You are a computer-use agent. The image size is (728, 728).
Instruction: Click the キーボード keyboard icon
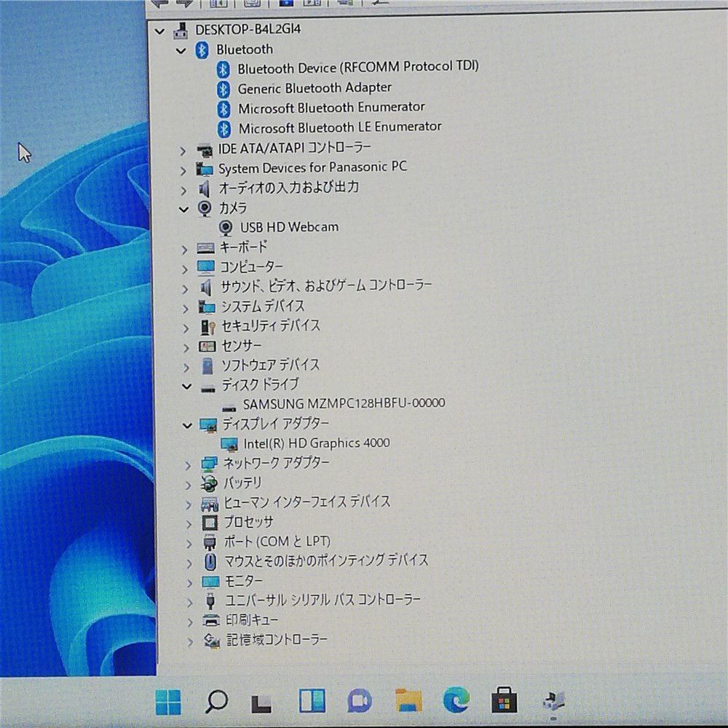[x=205, y=248]
